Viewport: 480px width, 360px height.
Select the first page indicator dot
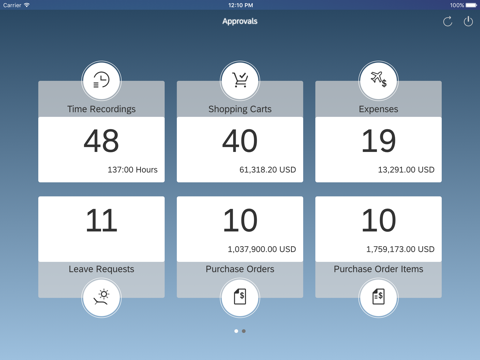[x=236, y=331]
